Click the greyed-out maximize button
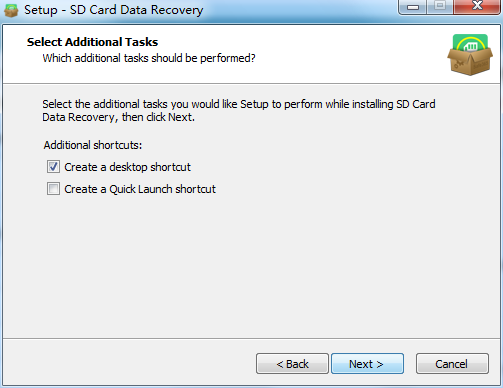 pos(440,6)
